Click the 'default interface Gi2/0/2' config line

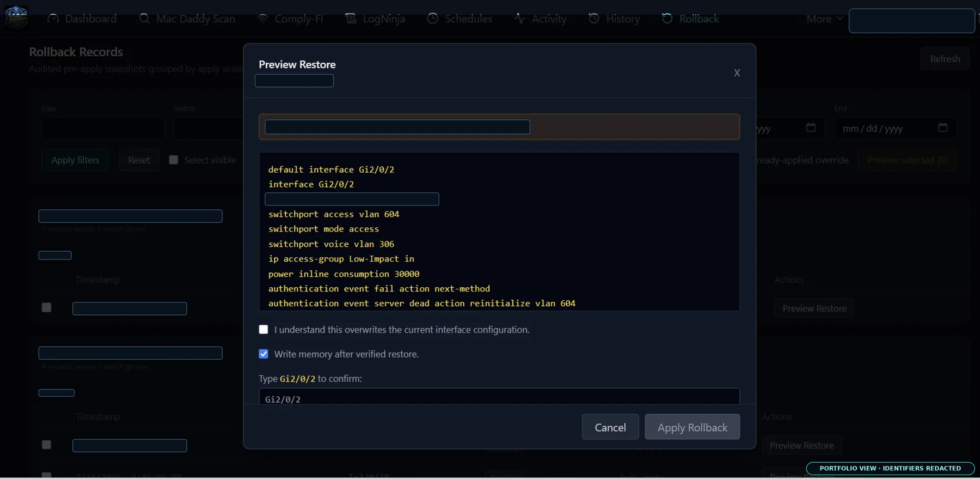(331, 169)
